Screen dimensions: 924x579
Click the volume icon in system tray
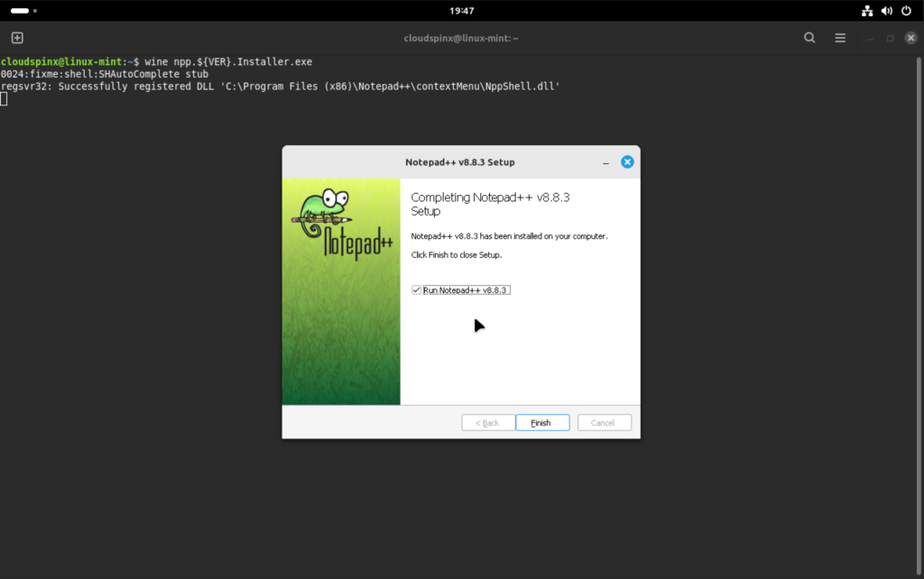click(x=886, y=11)
